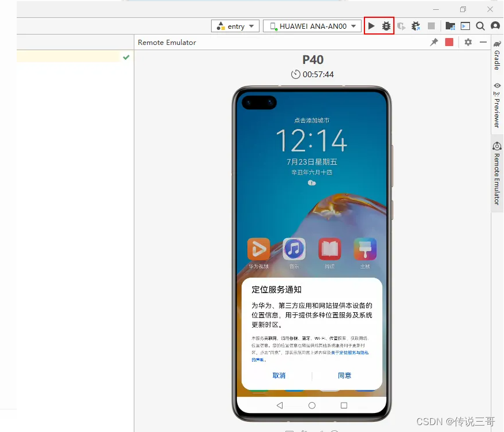Open the Previewer side tab
The width and height of the screenshot is (504, 432).
pyautogui.click(x=497, y=105)
